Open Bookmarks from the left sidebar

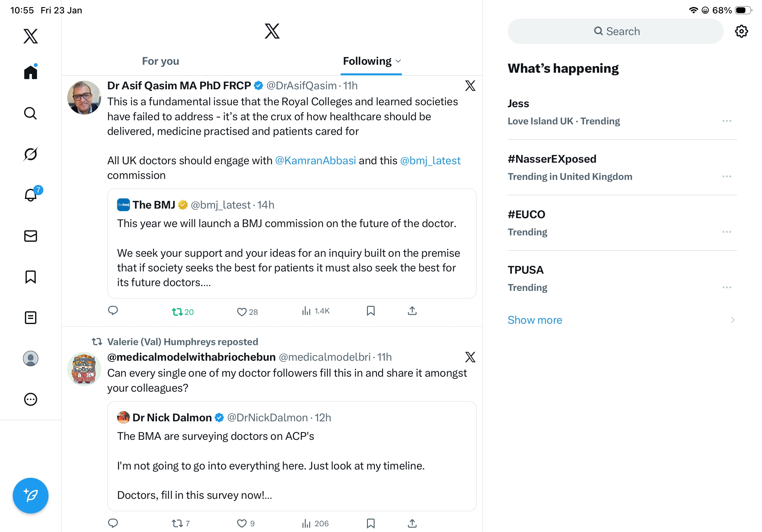pos(31,277)
